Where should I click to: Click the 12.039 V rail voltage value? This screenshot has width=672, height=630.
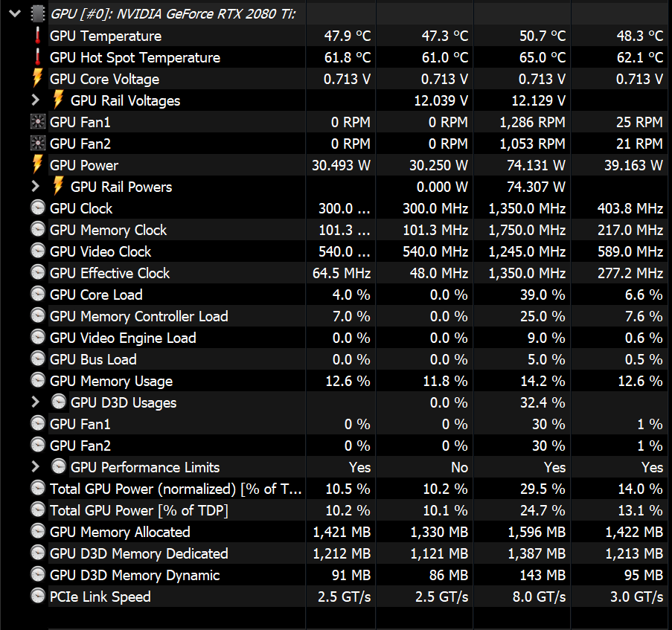[441, 100]
